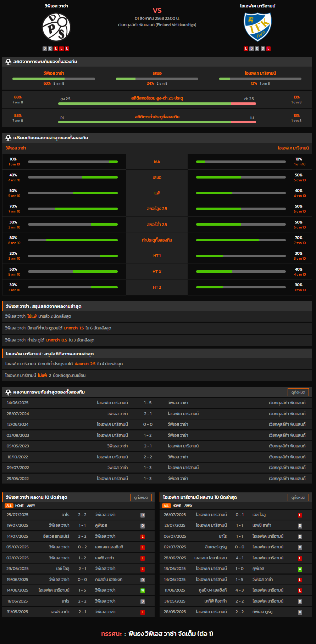Select ALL tab in IFK Mariehamn last 10
This screenshot has width=316, height=644.
pyautogui.click(x=166, y=506)
